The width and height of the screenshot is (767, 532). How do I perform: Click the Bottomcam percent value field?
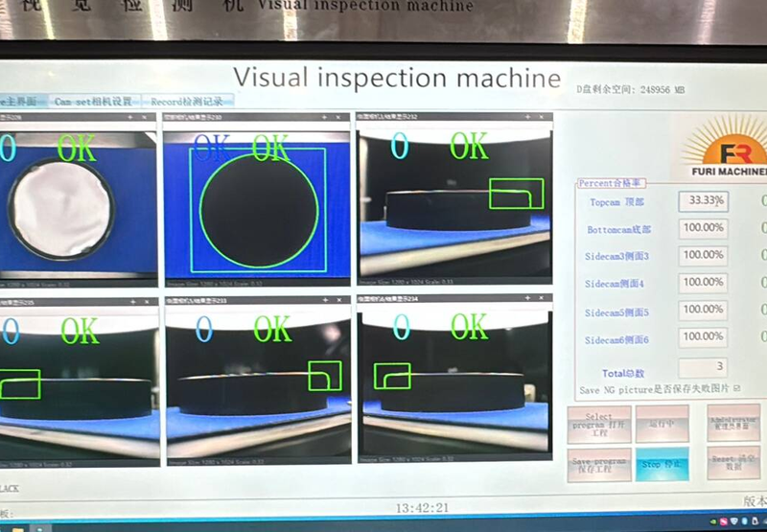click(x=703, y=228)
